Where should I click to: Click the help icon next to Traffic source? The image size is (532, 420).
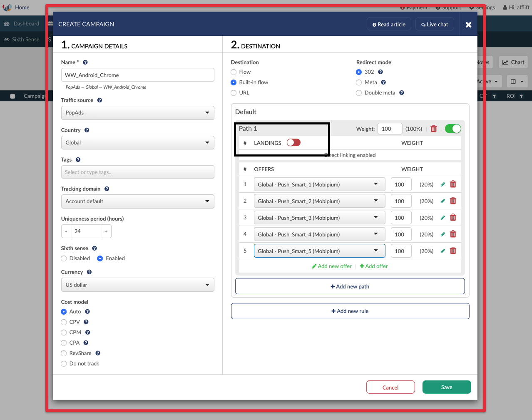[99, 100]
